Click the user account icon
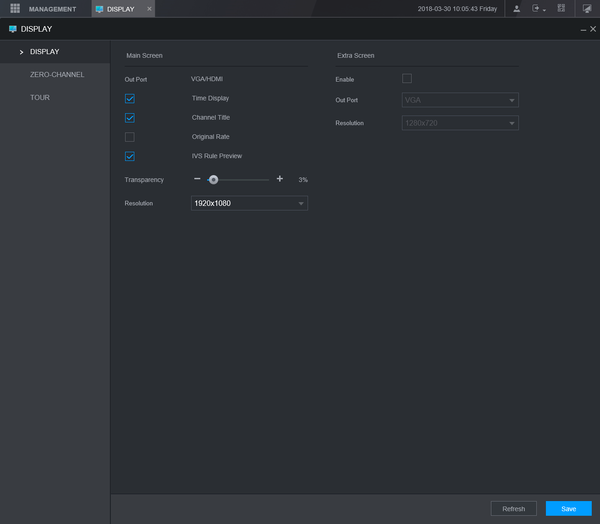 pos(516,9)
